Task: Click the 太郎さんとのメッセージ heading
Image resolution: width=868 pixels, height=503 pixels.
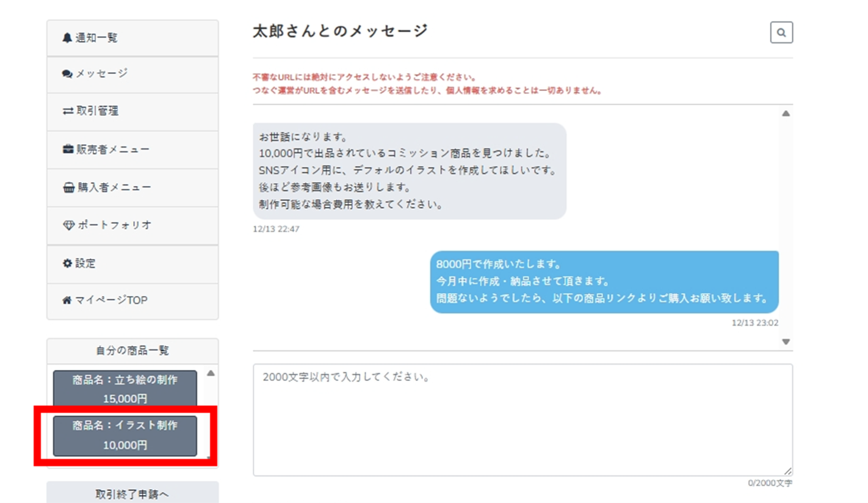Action: 341,31
